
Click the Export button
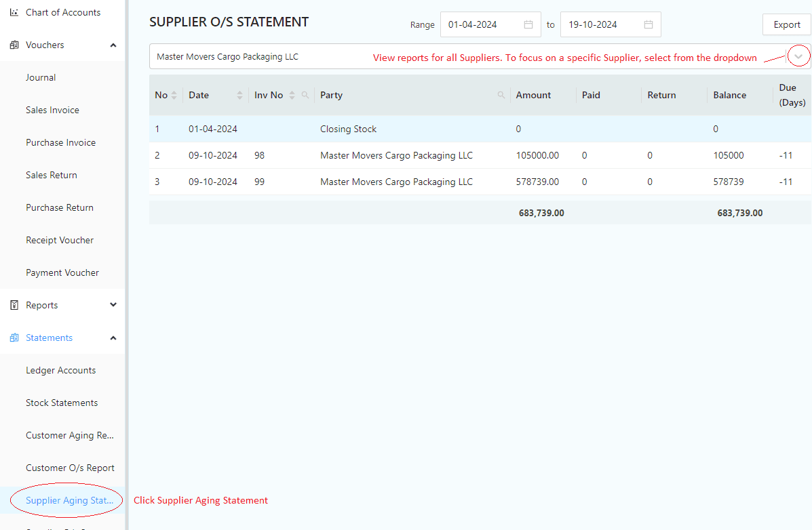click(787, 24)
